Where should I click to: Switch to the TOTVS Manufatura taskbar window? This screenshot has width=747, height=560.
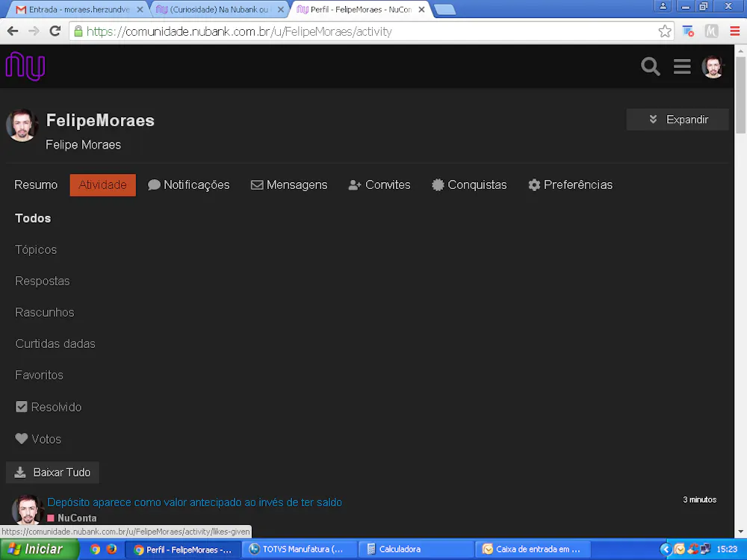(x=300, y=550)
